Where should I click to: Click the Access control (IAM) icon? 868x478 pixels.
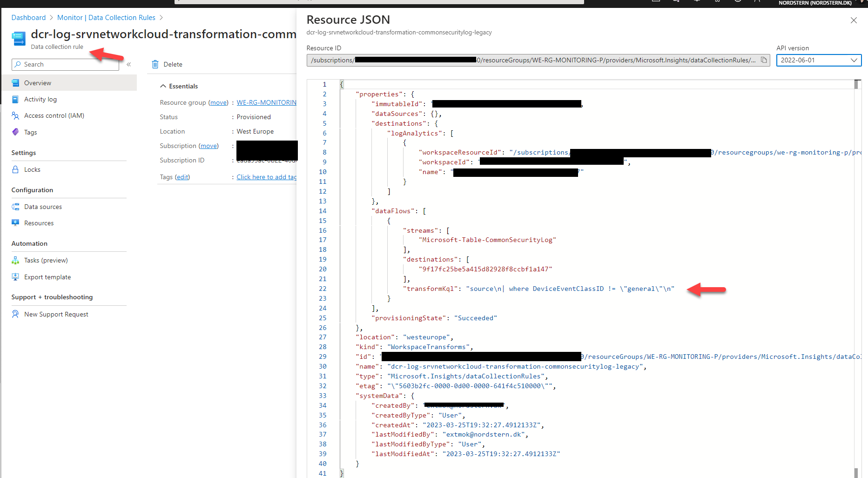click(15, 115)
